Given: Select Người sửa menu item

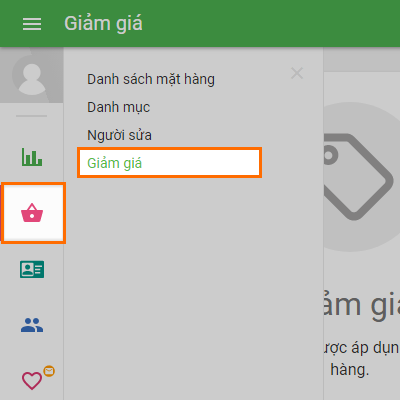Looking at the screenshot, I should (x=119, y=135).
